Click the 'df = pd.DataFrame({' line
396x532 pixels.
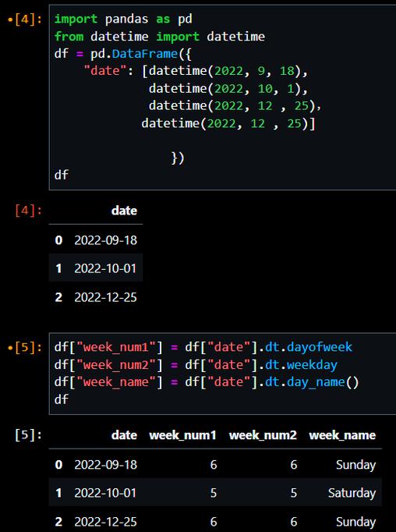123,54
